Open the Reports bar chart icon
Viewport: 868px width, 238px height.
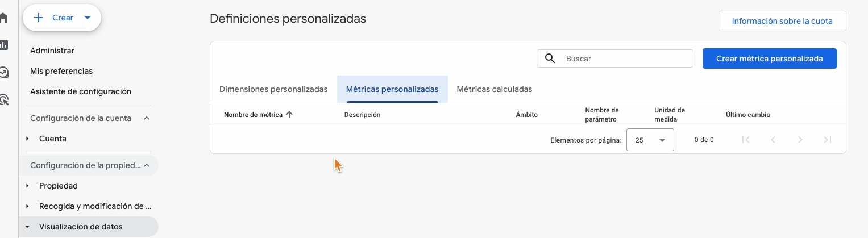[x=3, y=44]
